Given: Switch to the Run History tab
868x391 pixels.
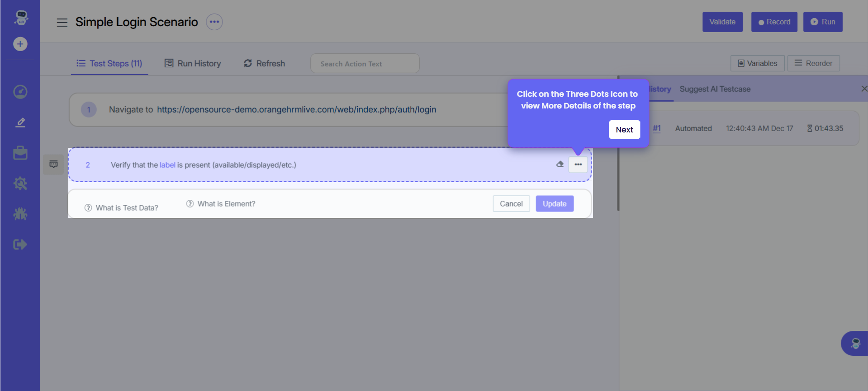Looking at the screenshot, I should tap(193, 63).
